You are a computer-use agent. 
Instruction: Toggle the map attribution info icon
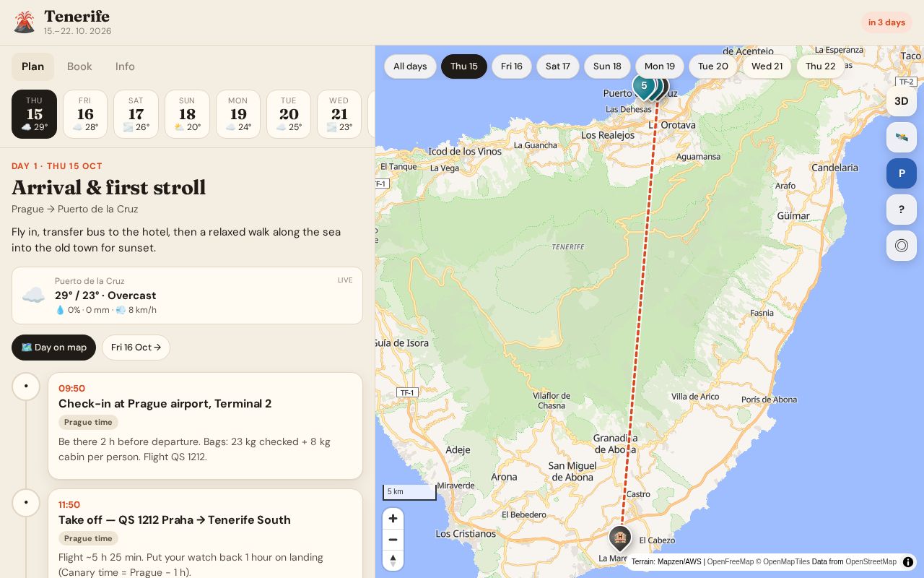(908, 561)
